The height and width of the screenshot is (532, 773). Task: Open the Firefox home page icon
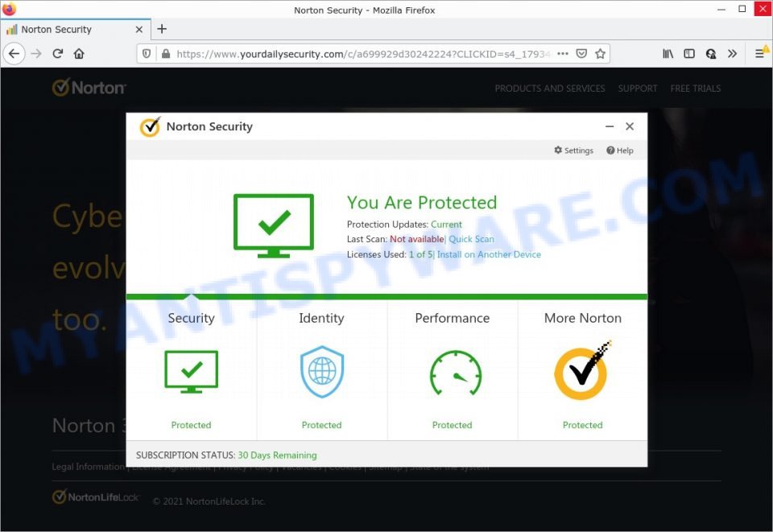(79, 54)
